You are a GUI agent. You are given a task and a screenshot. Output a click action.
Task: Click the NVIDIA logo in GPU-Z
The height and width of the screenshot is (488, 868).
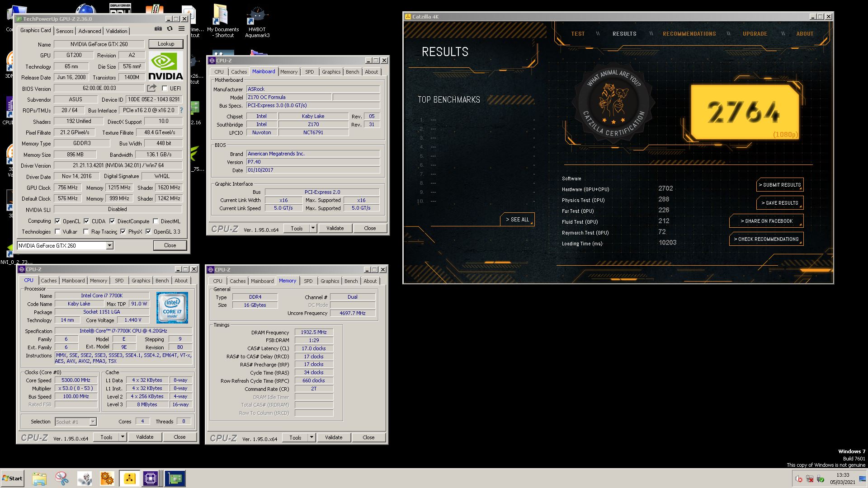pos(165,66)
